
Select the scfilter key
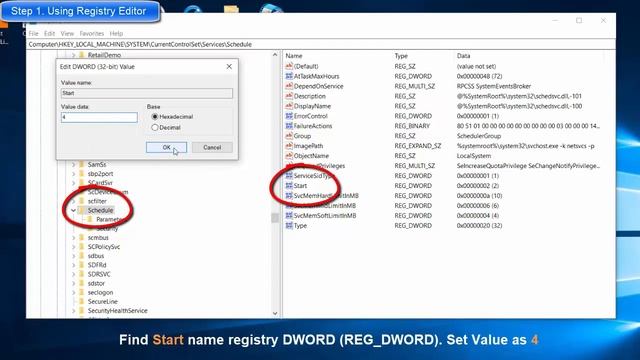click(x=97, y=201)
